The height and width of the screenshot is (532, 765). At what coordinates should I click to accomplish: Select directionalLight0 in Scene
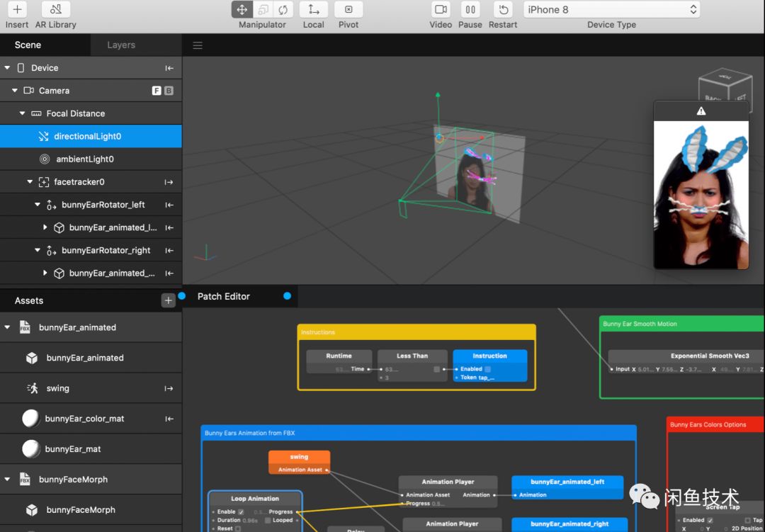pyautogui.click(x=91, y=136)
